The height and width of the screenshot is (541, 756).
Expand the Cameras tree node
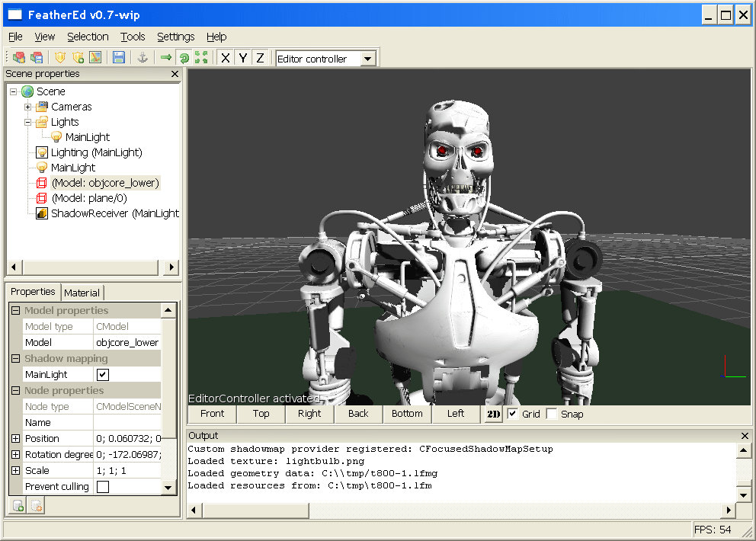pos(28,107)
